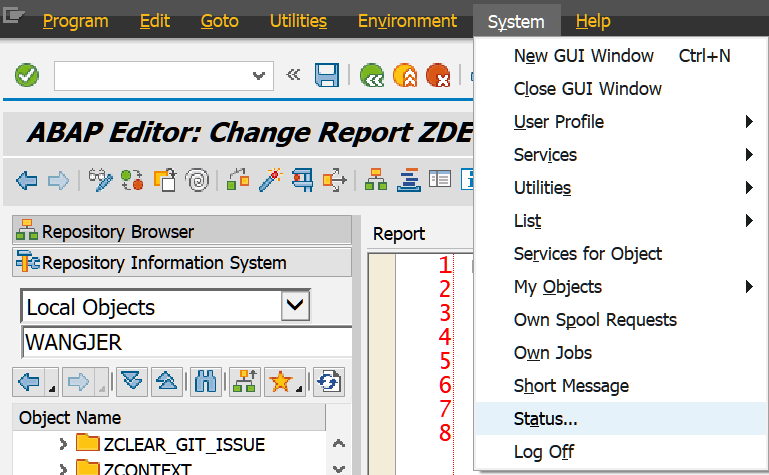The image size is (769, 475).
Task: Click the green Back round icon
Action: [x=372, y=75]
